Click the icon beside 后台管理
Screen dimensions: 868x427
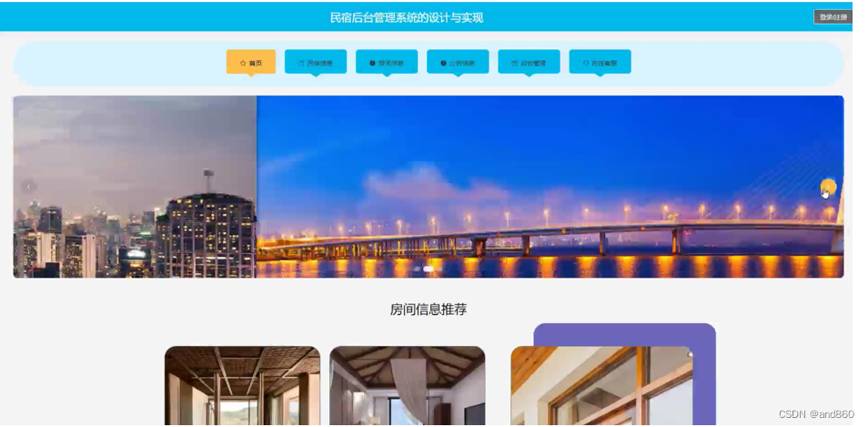tap(514, 63)
